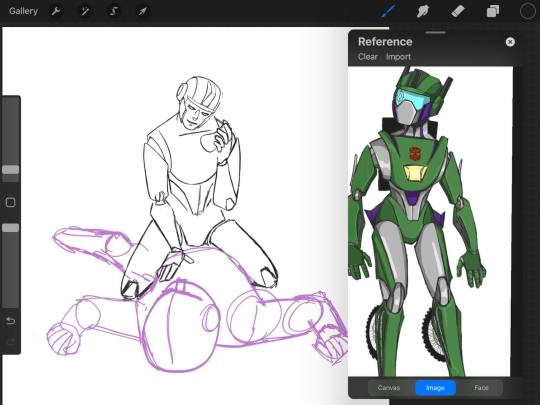Select the Eraser tool
This screenshot has width=540, height=405.
[x=458, y=11]
